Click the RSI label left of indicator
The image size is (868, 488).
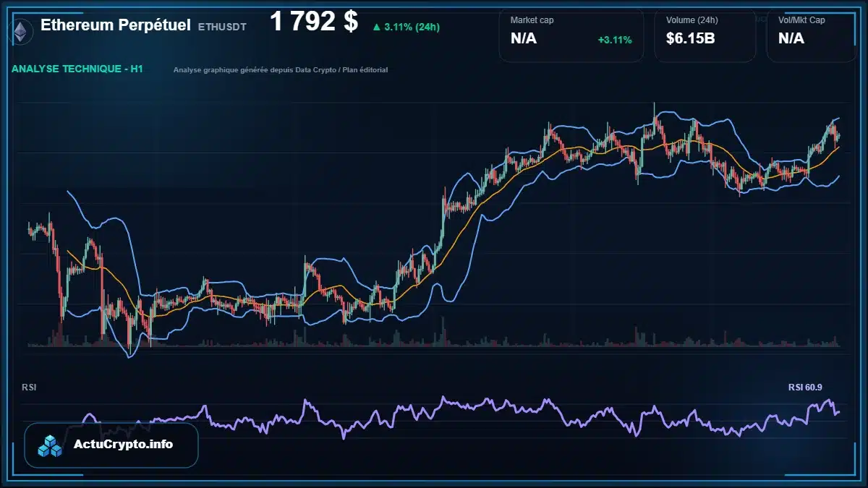[x=29, y=388]
